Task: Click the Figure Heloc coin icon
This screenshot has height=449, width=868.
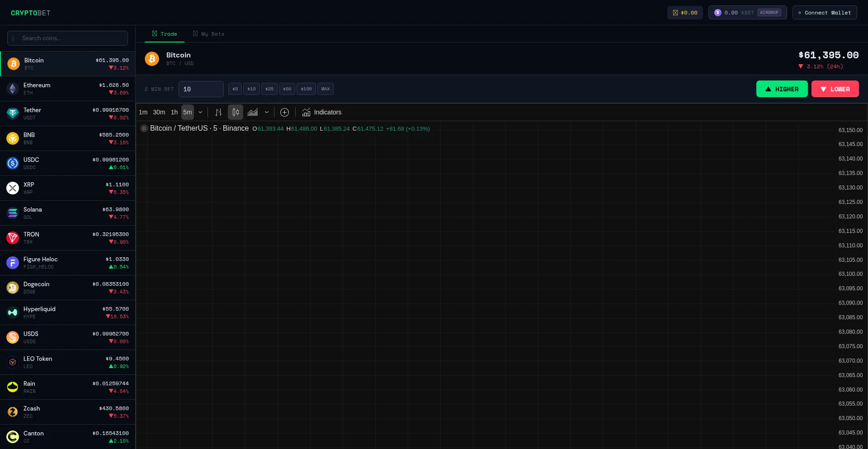Action: tap(13, 263)
